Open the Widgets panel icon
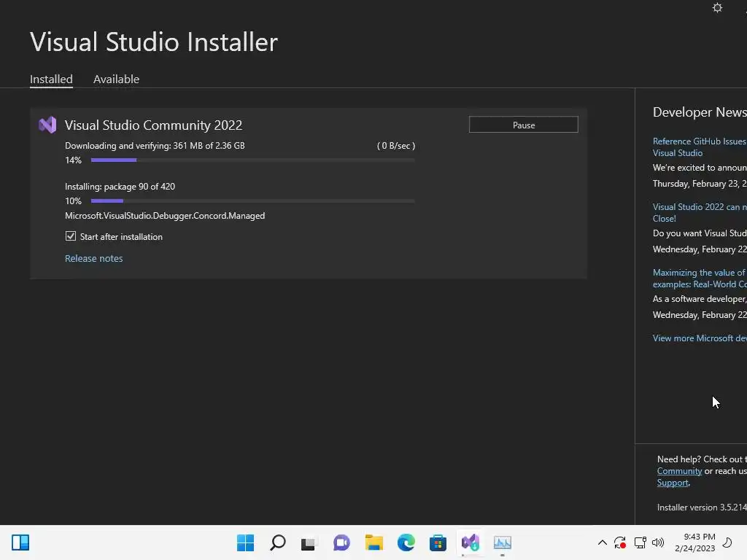747x560 pixels. [x=20, y=542]
